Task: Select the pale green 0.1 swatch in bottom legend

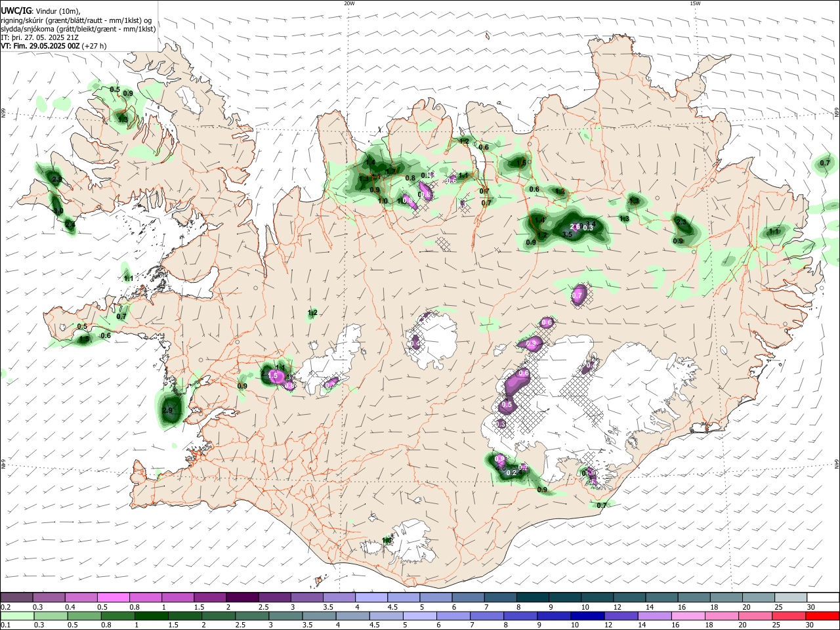Action: (17, 616)
